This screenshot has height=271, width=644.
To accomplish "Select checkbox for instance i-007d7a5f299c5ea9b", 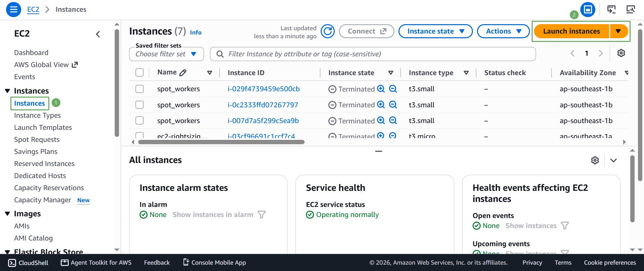I will tap(140, 120).
